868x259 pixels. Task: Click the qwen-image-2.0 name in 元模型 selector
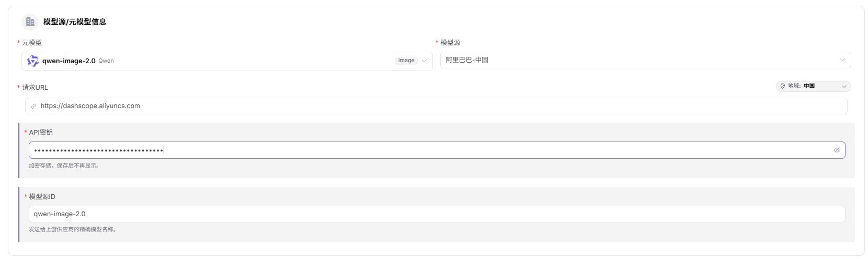pos(69,61)
